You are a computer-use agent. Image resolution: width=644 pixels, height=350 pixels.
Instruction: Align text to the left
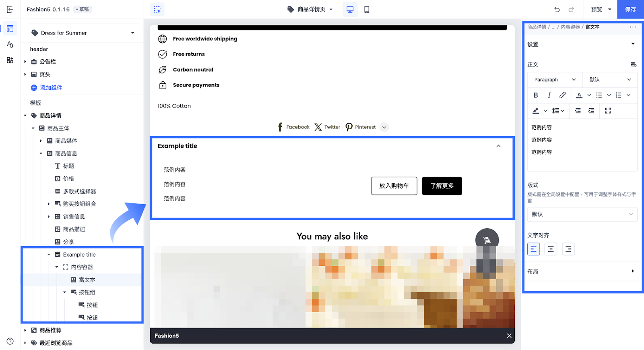[x=533, y=249]
